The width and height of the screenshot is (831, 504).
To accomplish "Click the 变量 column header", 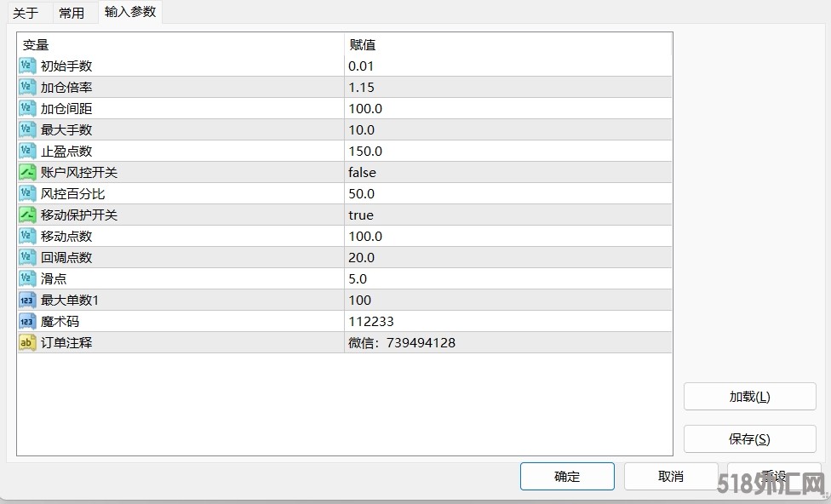I will point(36,45).
